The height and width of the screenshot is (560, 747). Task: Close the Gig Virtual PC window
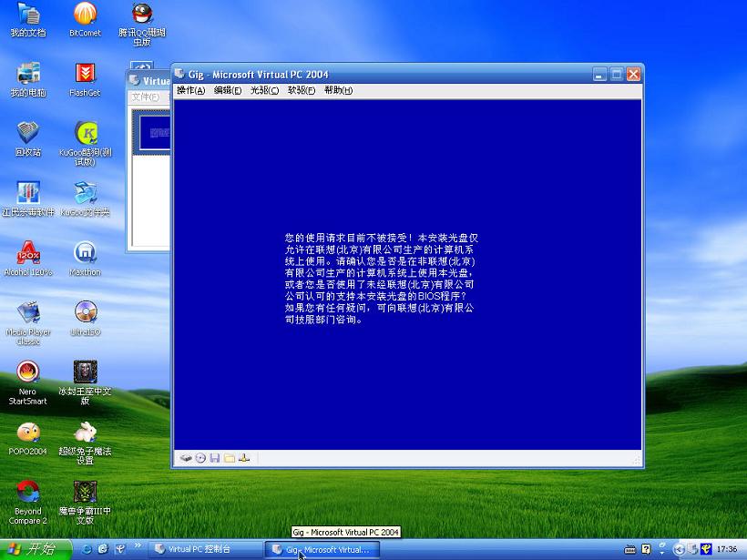pyautogui.click(x=633, y=75)
